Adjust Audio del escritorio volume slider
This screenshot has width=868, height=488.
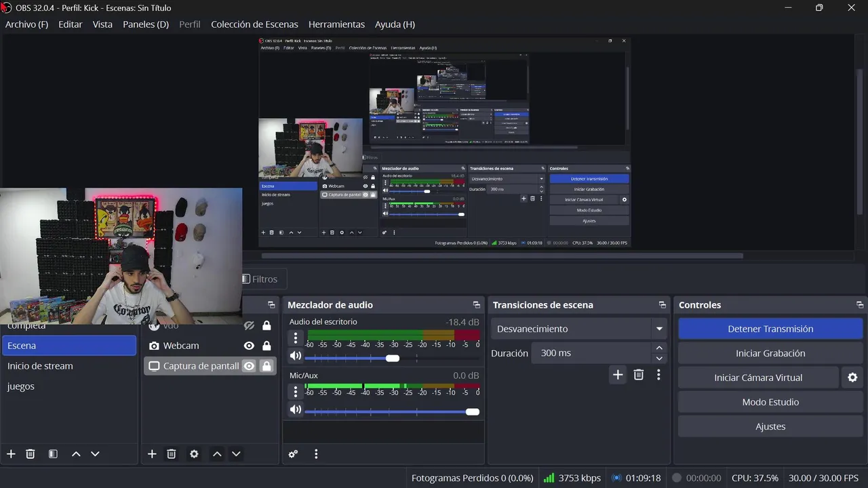coord(392,358)
